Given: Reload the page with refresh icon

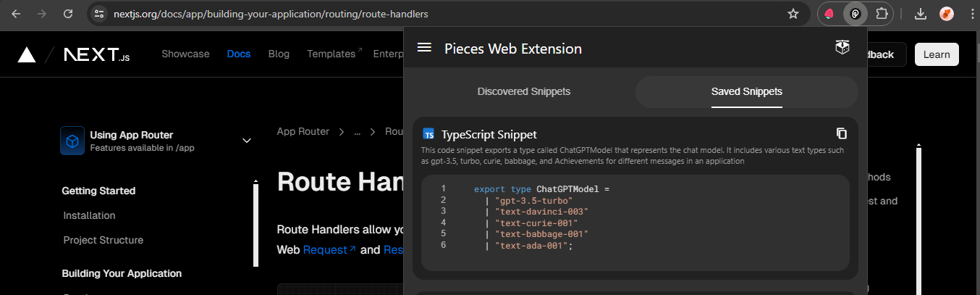Looking at the screenshot, I should coord(67,14).
